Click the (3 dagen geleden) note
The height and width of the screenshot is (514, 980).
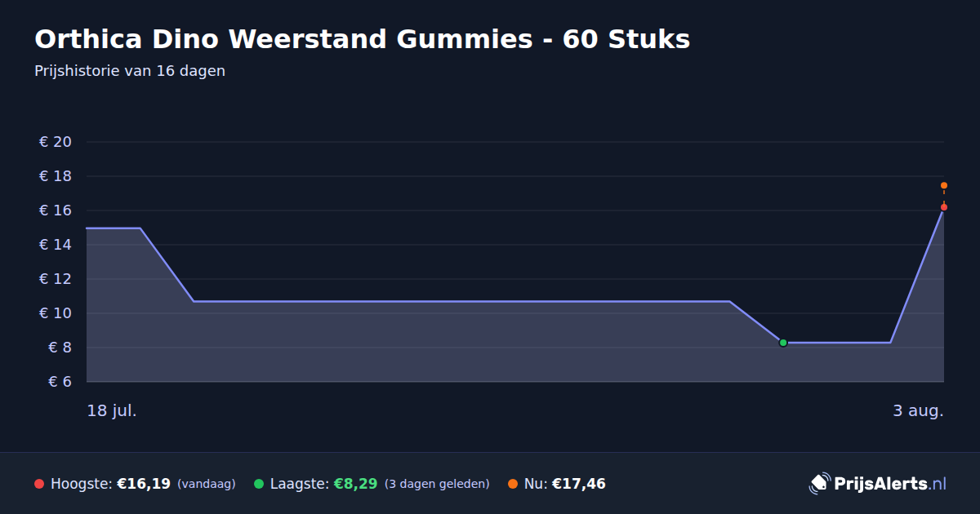[437, 484]
